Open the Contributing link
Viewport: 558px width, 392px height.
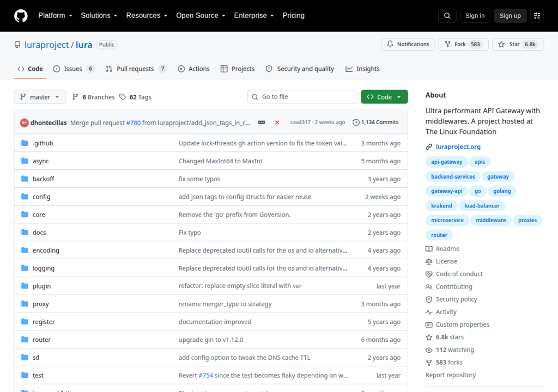pos(454,287)
